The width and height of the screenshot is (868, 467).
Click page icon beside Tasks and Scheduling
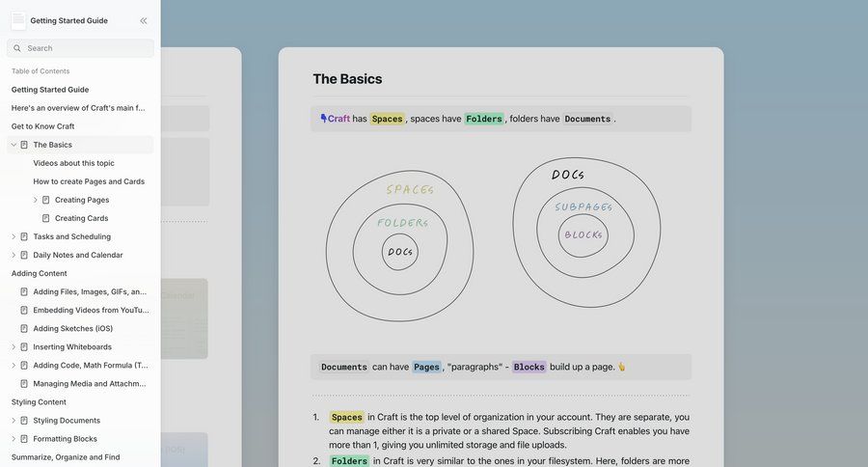tap(24, 236)
